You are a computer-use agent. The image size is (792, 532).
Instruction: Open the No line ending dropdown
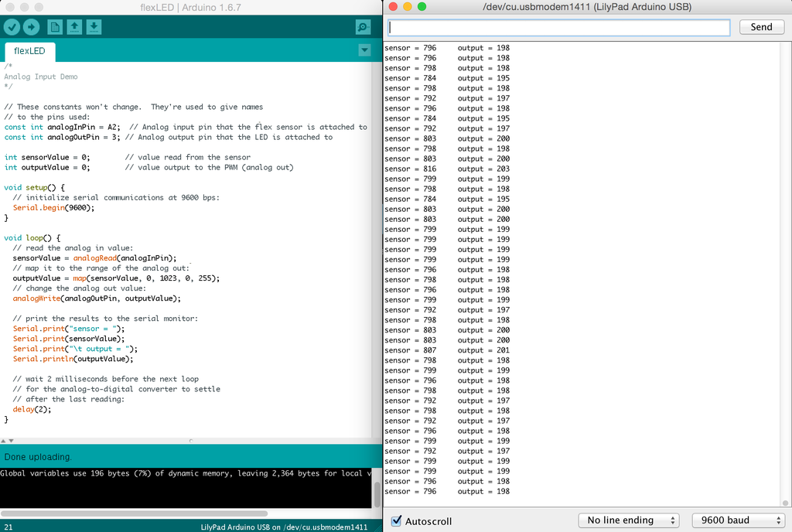pyautogui.click(x=628, y=520)
